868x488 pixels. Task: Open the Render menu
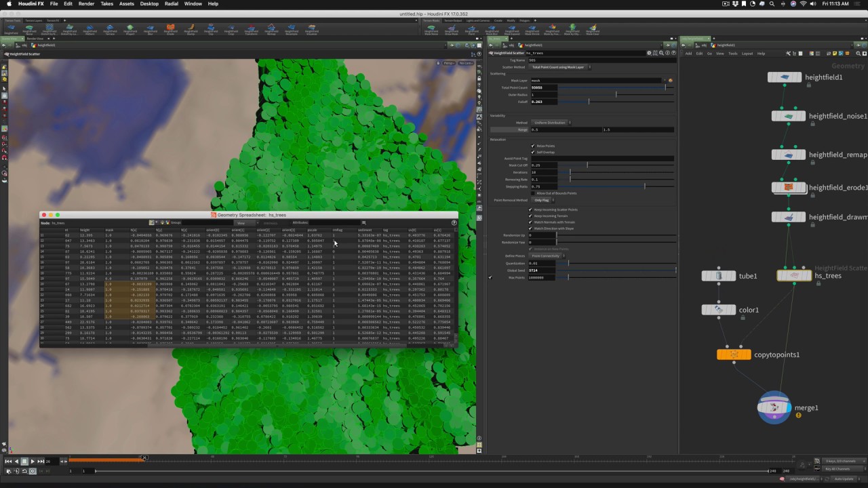(86, 3)
